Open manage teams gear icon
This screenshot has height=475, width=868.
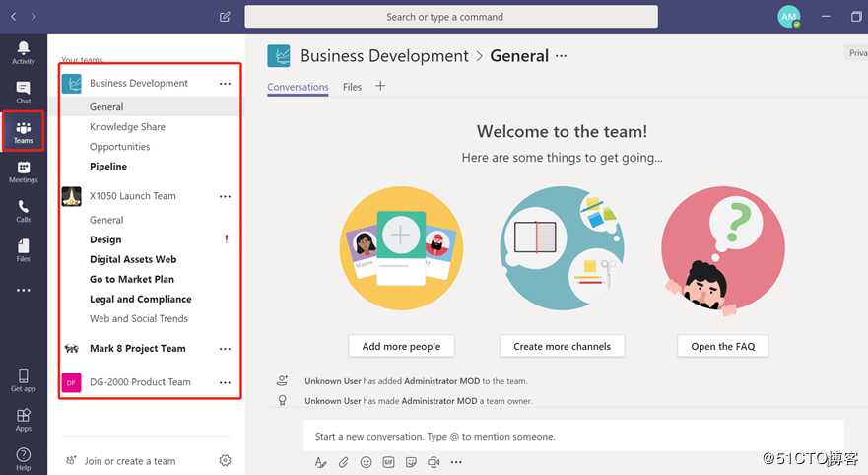point(225,460)
